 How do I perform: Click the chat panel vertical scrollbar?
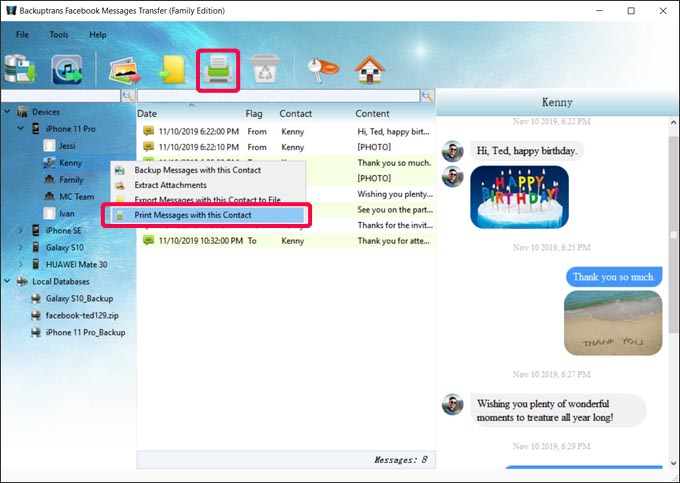[673, 234]
